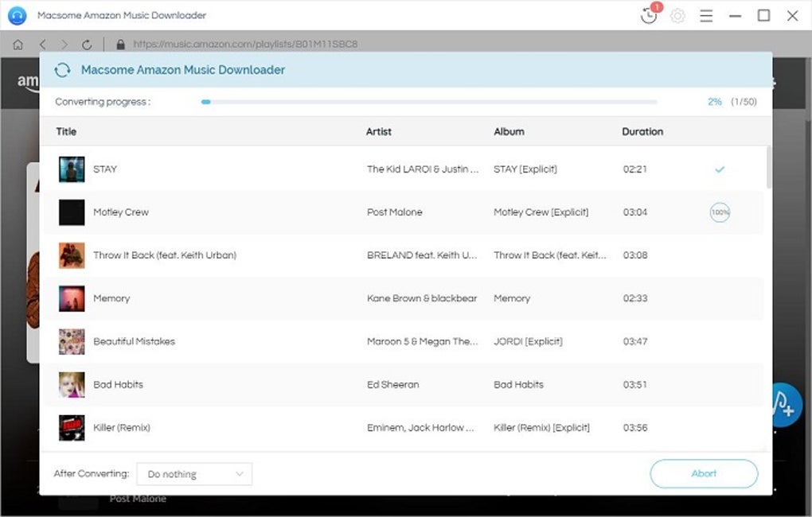Focus the music.amazon.com URL field
The height and width of the screenshot is (517, 812).
(245, 45)
